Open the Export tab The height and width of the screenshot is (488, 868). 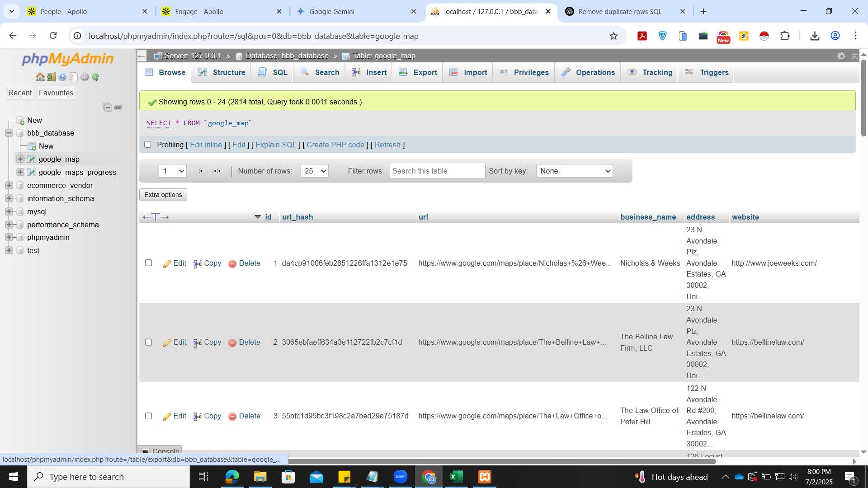(x=418, y=72)
